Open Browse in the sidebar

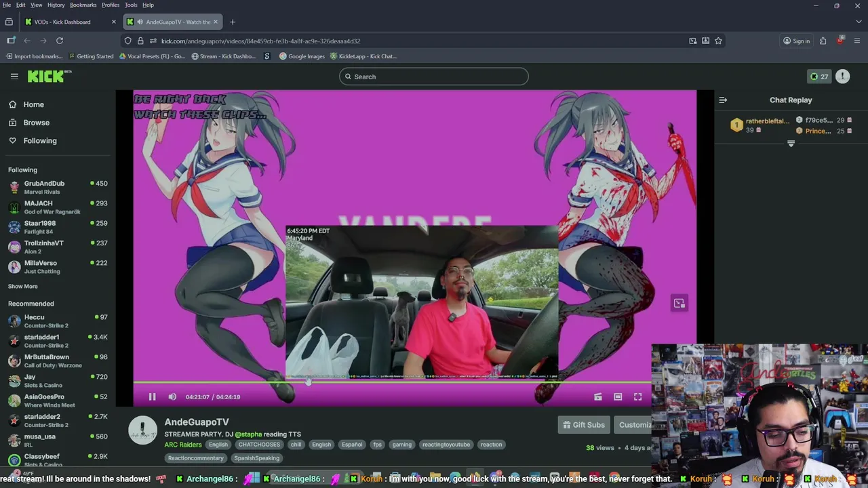36,123
